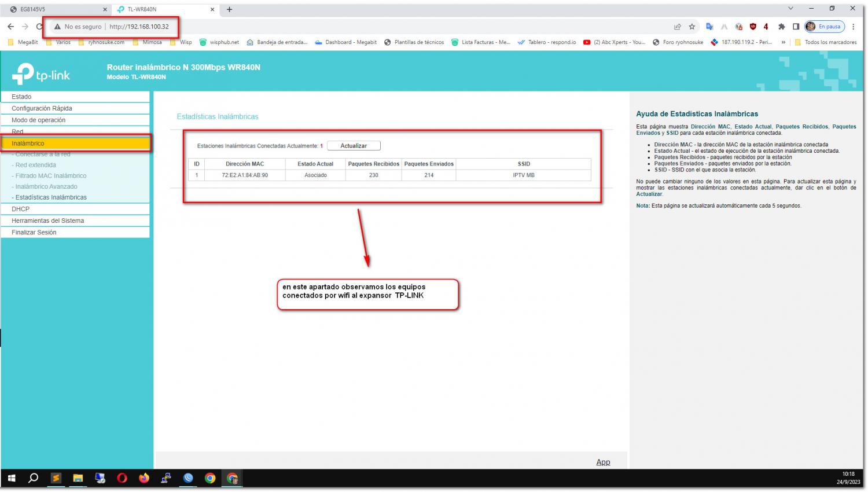This screenshot has height=492, width=868.
Task: Click 'Finalizar Sesión' to log out
Action: [75, 232]
